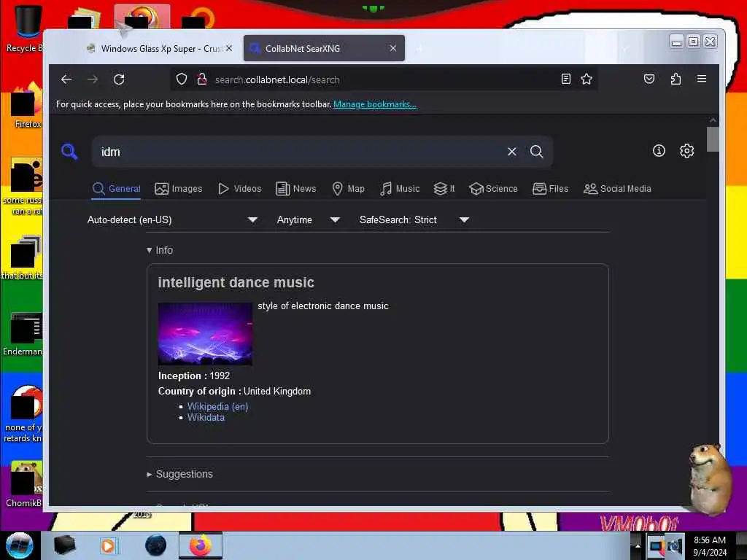The height and width of the screenshot is (560, 747).
Task: Switch to Files search category
Action: tap(550, 189)
